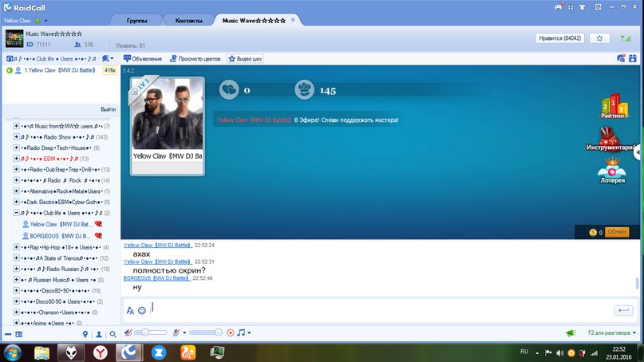Expand the red EDM channel
Viewport: 644px width, 362px height.
[x=16, y=159]
